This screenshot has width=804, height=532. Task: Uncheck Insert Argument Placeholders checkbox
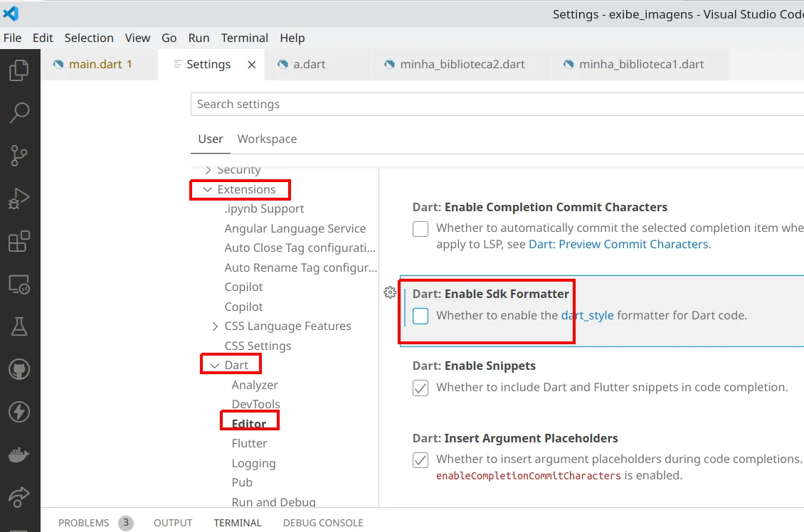[x=420, y=459]
